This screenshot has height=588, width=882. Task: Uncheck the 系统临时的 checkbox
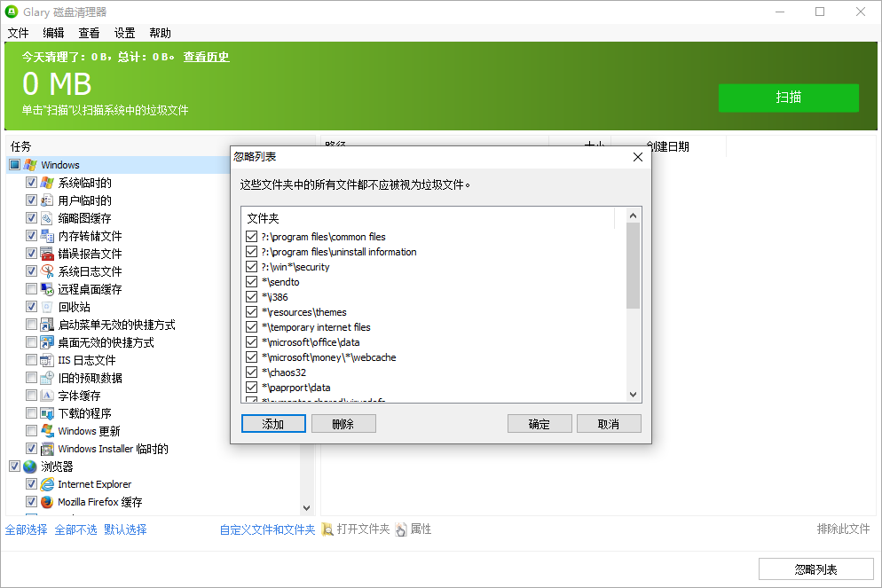pyautogui.click(x=32, y=182)
